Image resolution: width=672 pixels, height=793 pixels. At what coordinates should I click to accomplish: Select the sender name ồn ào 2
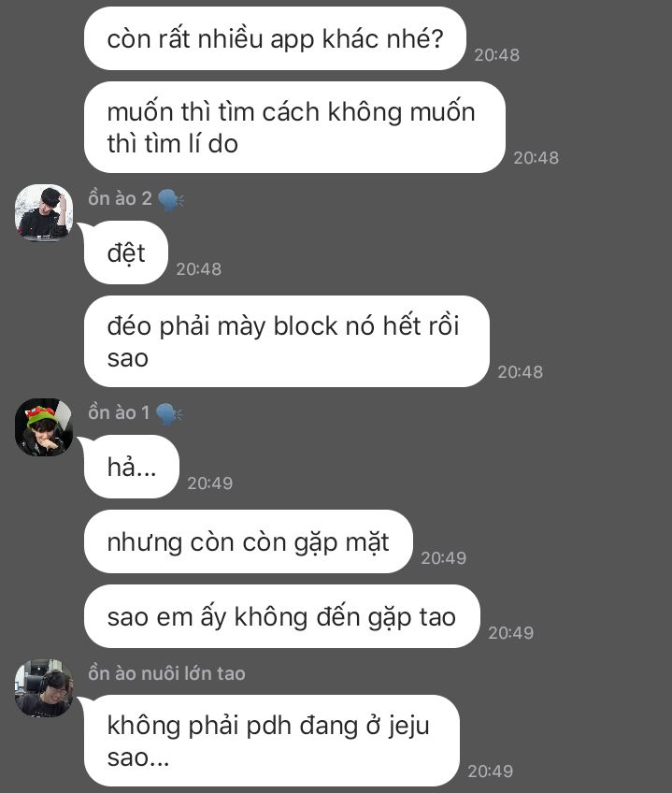pyautogui.click(x=120, y=198)
